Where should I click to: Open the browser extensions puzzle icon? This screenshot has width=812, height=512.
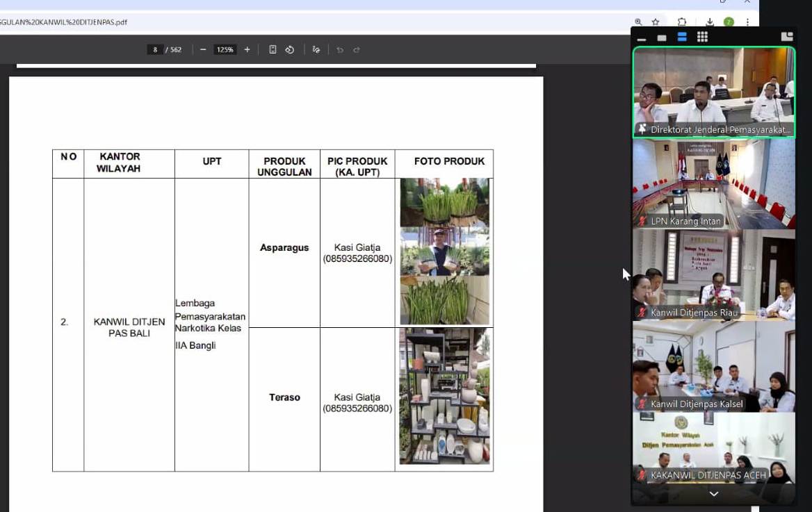pyautogui.click(x=682, y=22)
